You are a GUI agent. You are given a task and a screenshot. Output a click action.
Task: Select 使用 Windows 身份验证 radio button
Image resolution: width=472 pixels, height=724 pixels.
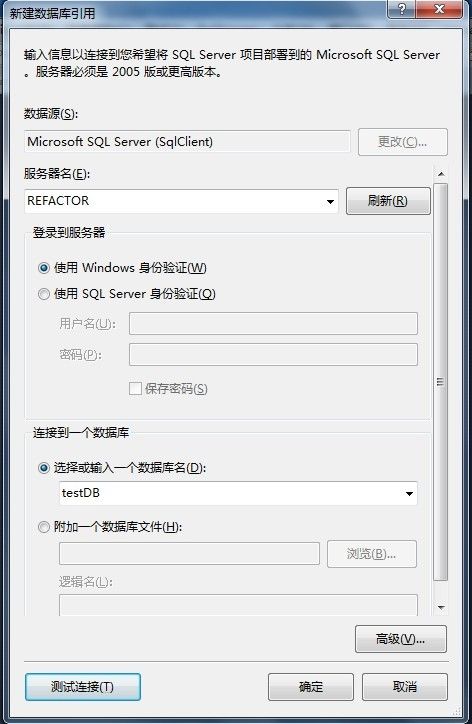(43, 268)
